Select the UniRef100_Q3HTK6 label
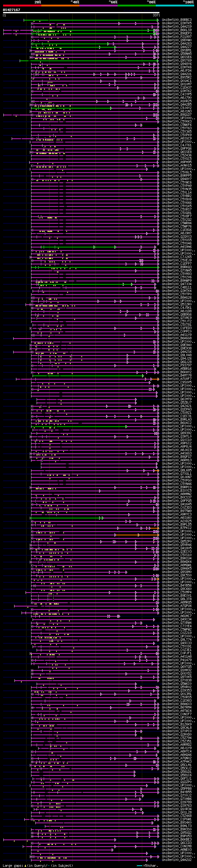 coord(177,67)
